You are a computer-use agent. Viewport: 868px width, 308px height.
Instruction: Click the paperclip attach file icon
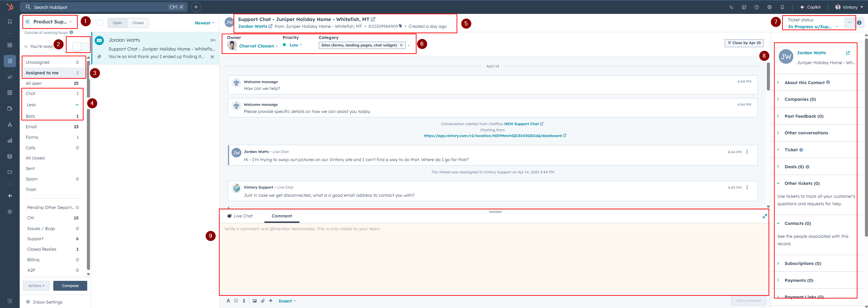point(263,301)
